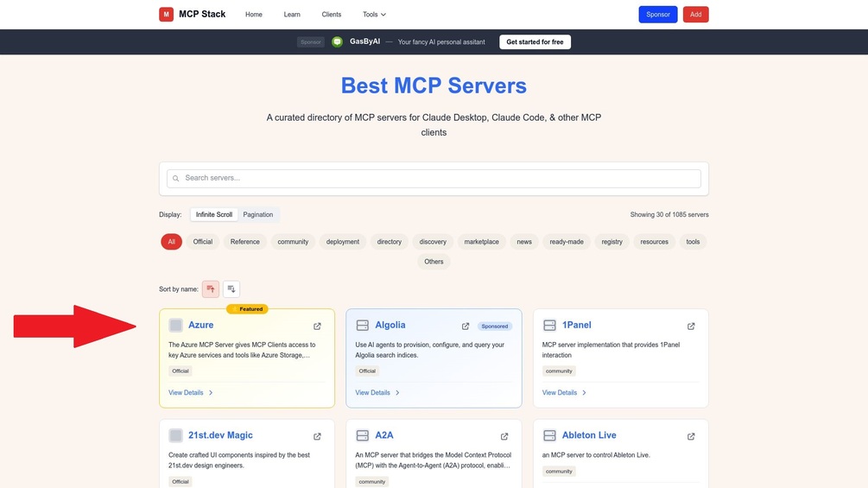Screen dimensions: 868x488
Task: Expand the Tools dropdown menu
Action: (x=374, y=15)
